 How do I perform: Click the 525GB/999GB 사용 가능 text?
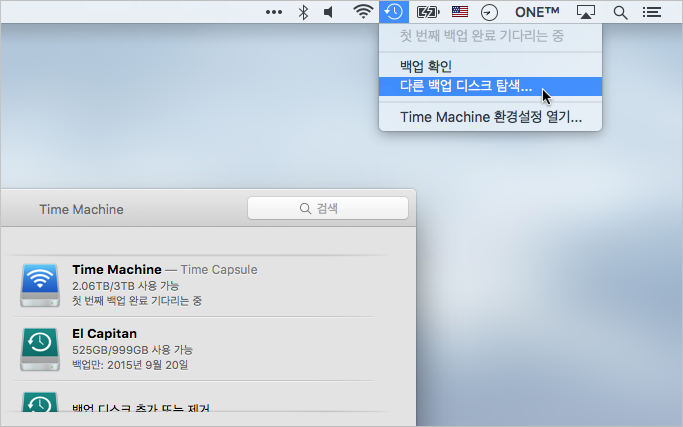click(132, 350)
